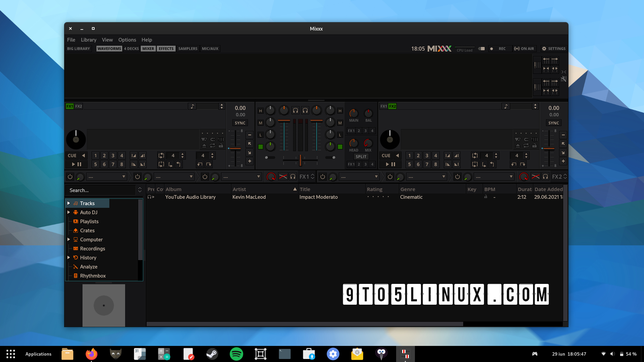Toggle the FX1 assignment on the left deck
Screen dimensions: 644x362
(69, 106)
